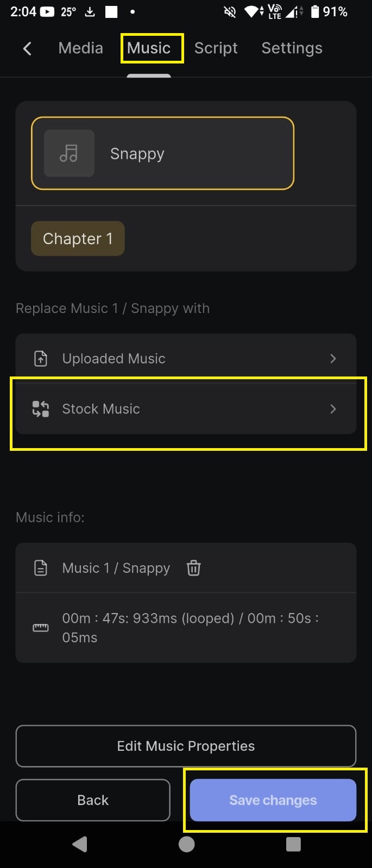Go to the Settings tab
This screenshot has height=868, width=372.
point(292,48)
